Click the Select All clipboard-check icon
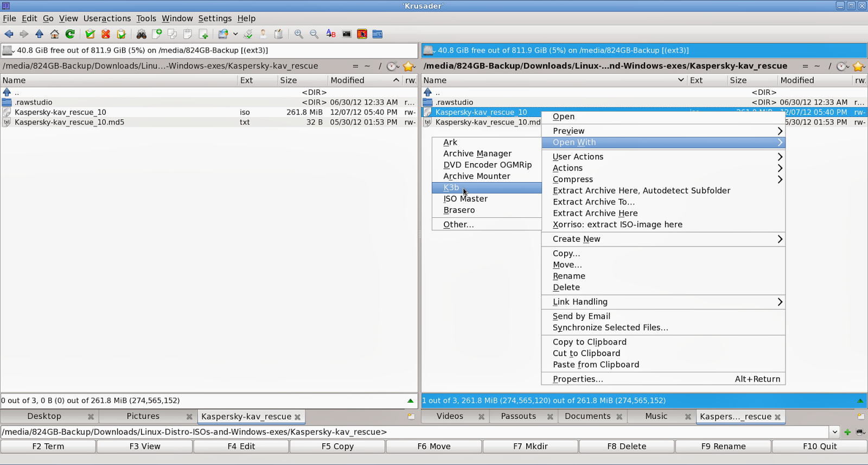868x465 pixels. point(90,34)
